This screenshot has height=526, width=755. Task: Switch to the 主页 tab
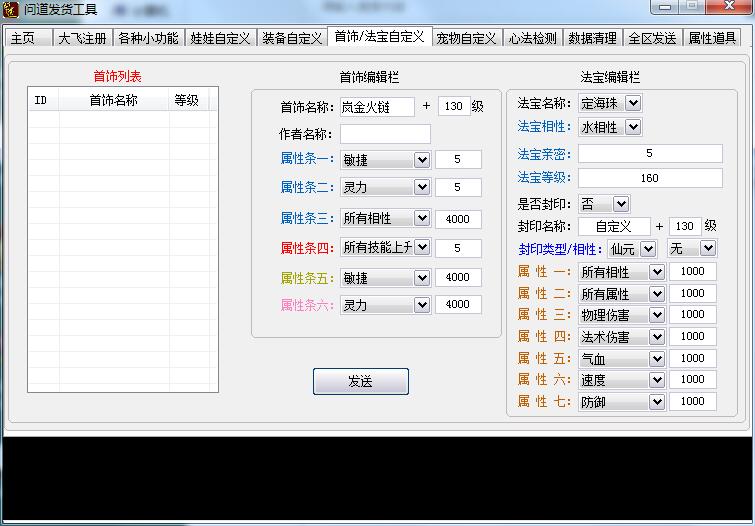coord(28,38)
